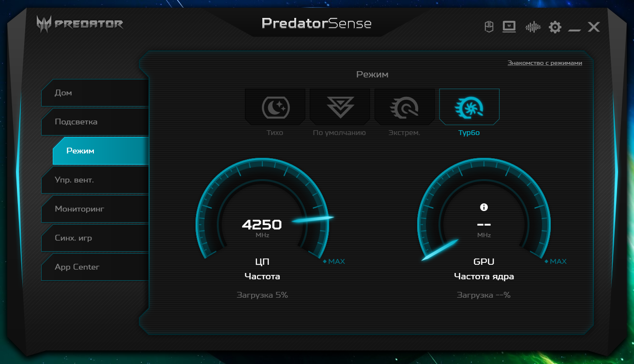Screen dimensions: 634x364
Task: Open the Мониторинг tab
Action: tap(95, 209)
